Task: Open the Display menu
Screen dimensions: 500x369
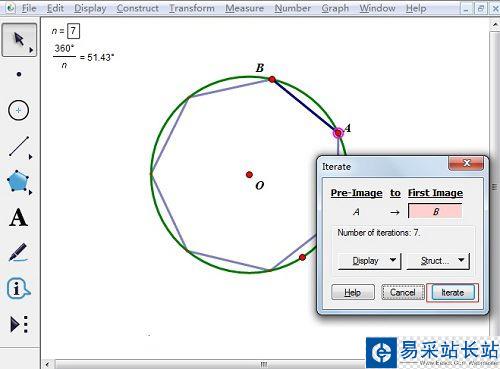Action: [x=90, y=8]
